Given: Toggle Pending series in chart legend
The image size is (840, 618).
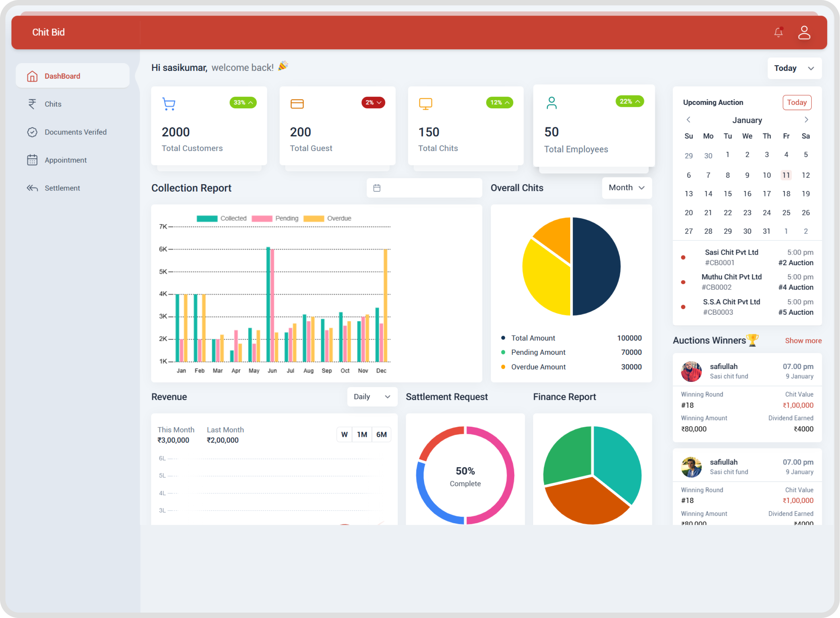Looking at the screenshot, I should click(275, 219).
